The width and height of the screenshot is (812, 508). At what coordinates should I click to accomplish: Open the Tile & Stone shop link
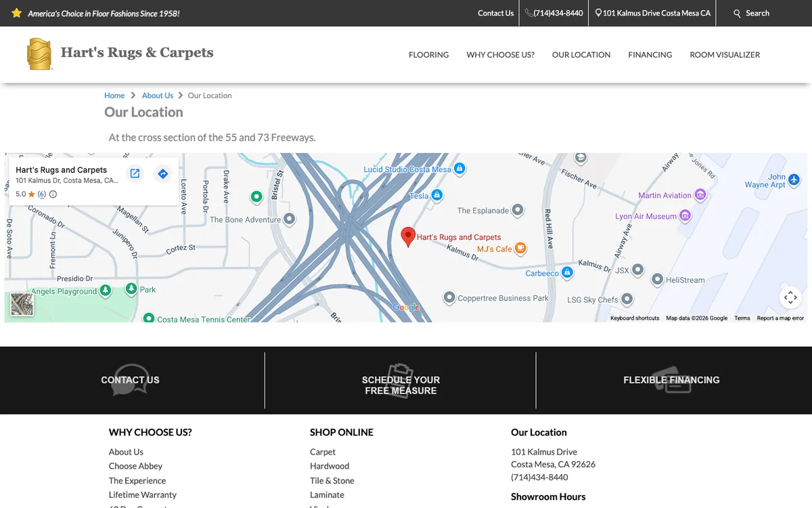pos(332,480)
